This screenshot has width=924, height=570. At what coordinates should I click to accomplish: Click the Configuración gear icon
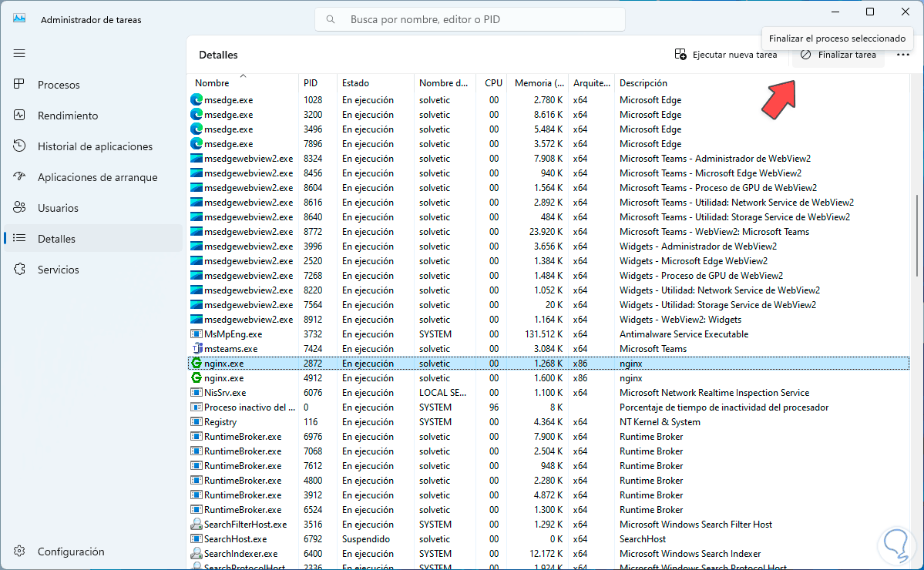19,552
